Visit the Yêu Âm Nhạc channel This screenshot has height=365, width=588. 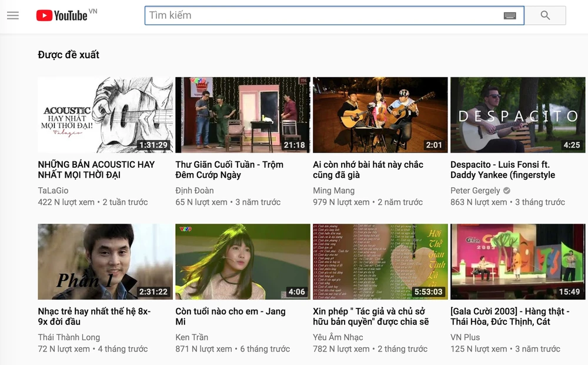[338, 337]
